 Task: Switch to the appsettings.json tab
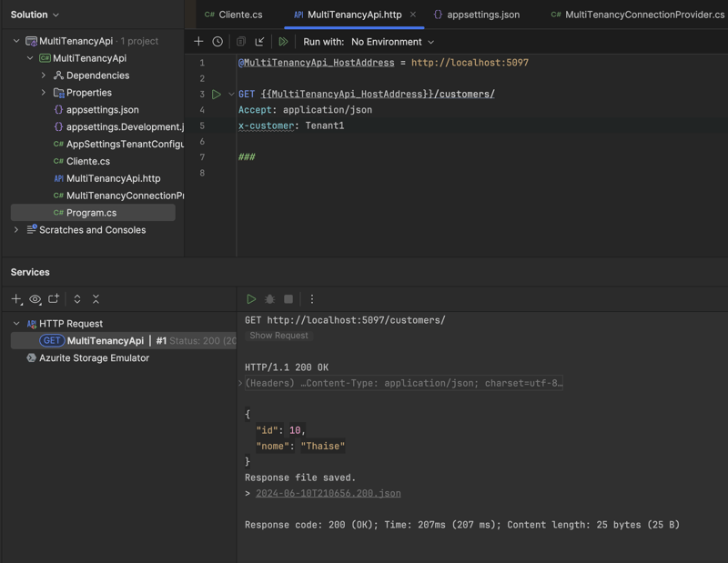(x=482, y=14)
